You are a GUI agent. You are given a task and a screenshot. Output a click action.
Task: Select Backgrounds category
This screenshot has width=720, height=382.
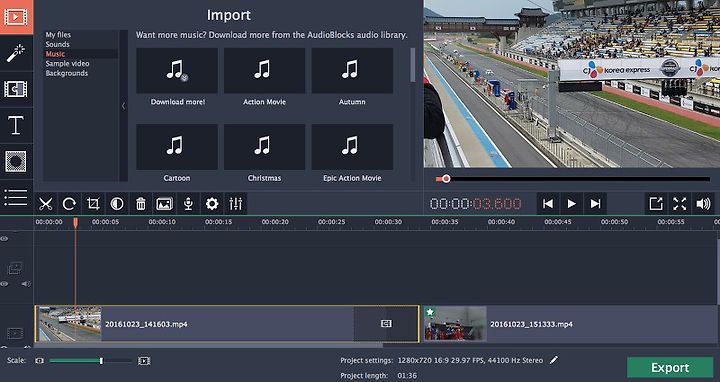(67, 73)
